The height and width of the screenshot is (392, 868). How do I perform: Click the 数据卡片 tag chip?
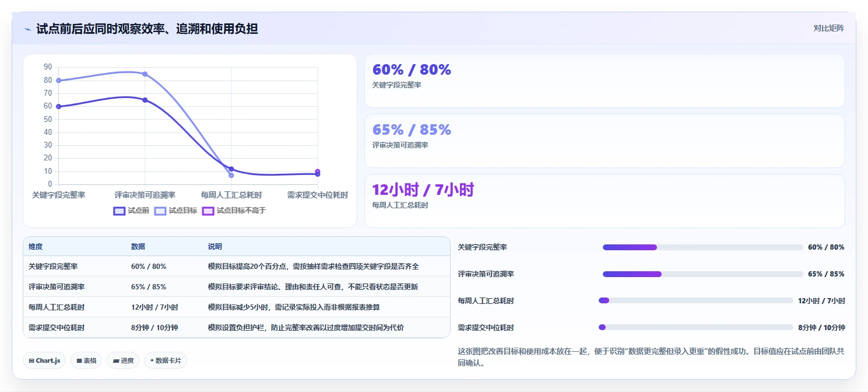[166, 360]
